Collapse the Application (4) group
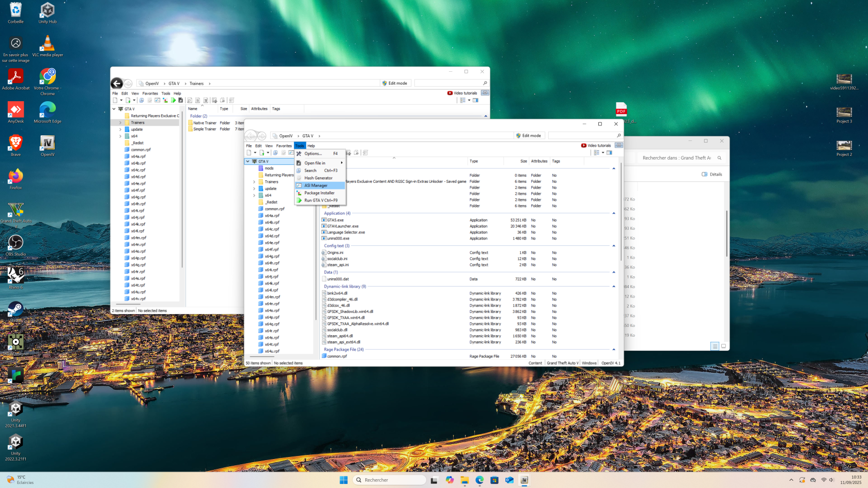 click(x=614, y=213)
